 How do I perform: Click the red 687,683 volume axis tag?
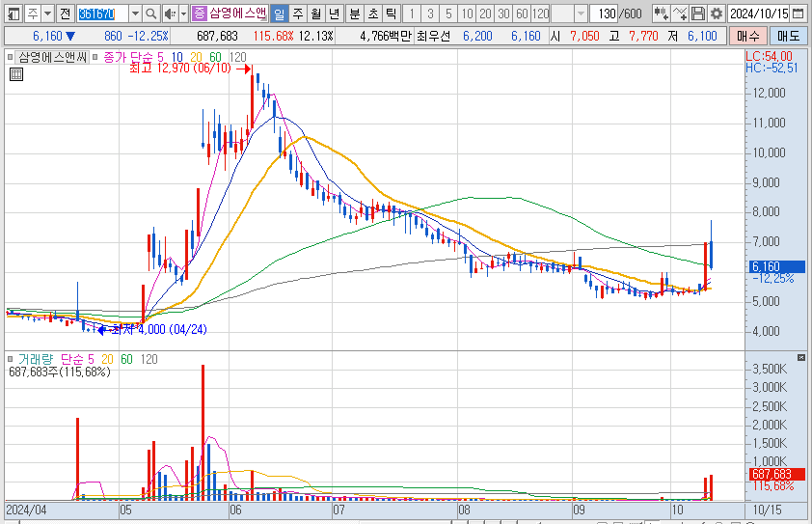(x=776, y=474)
